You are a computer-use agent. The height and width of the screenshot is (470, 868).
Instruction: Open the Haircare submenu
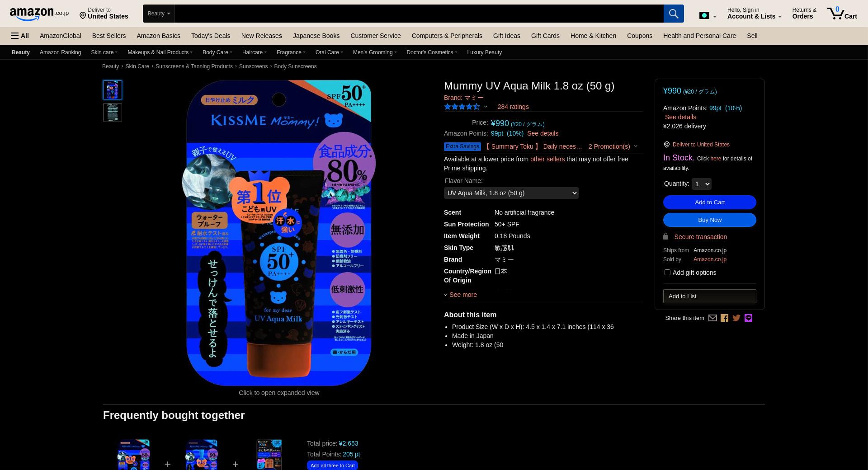[x=254, y=52]
